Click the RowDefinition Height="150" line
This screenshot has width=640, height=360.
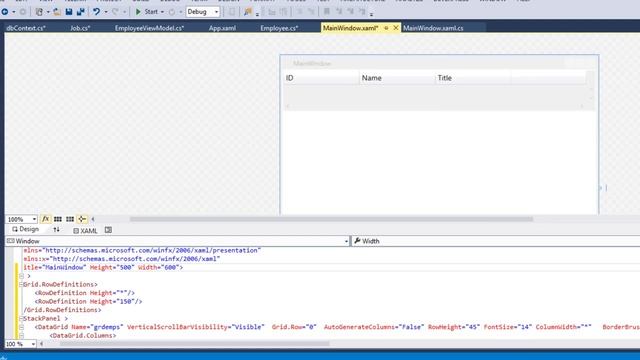89,302
